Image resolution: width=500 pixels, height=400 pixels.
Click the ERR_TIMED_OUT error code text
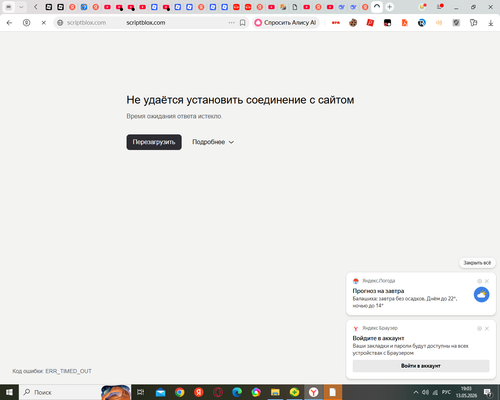click(68, 371)
